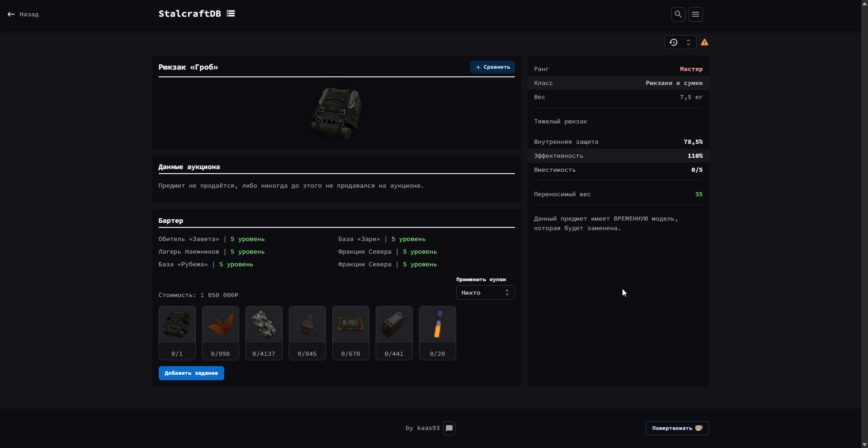868x448 pixels.
Task: Expand the Никто coupon dropdown
Action: tap(485, 293)
